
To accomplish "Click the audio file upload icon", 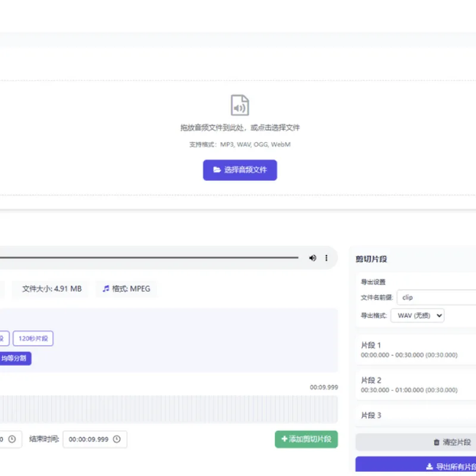I will (x=240, y=105).
